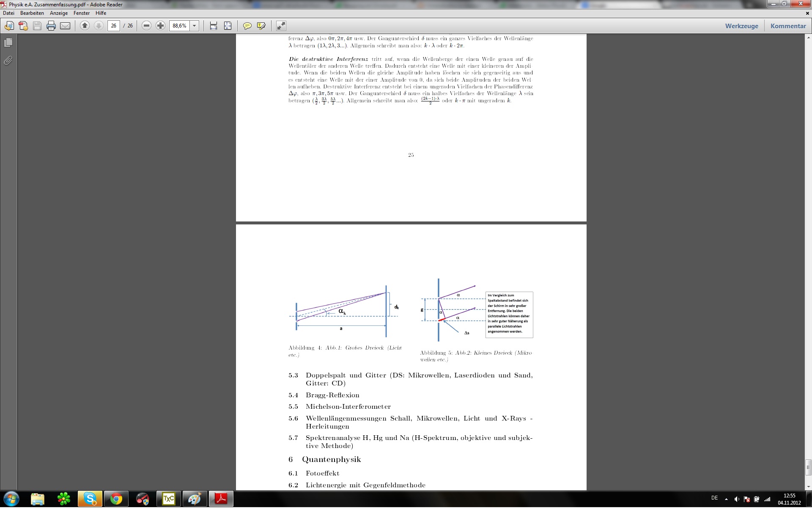The width and height of the screenshot is (812, 508).
Task: Toggle fit one full page view
Action: [228, 26]
